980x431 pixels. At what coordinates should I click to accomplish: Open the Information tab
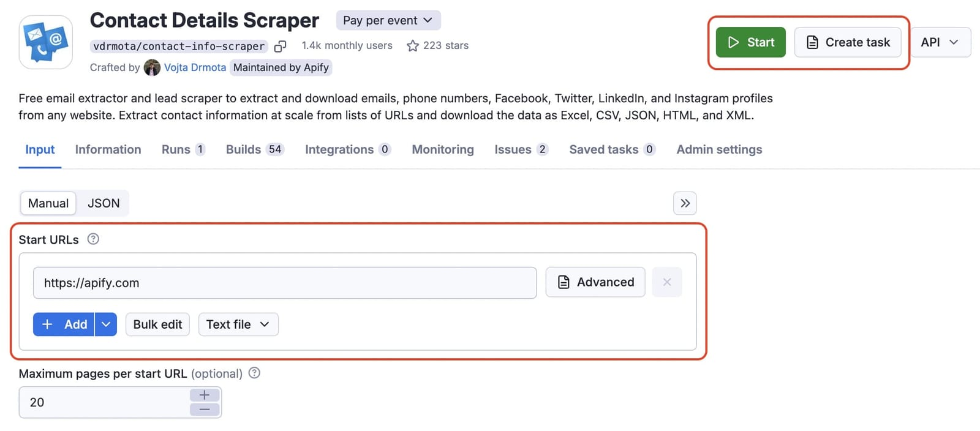click(x=108, y=149)
